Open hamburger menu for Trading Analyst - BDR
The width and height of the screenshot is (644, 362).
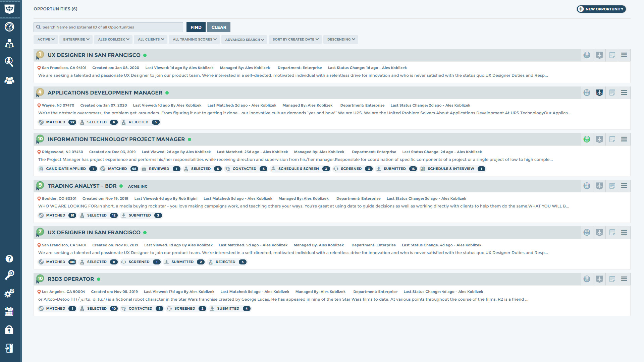[624, 186]
